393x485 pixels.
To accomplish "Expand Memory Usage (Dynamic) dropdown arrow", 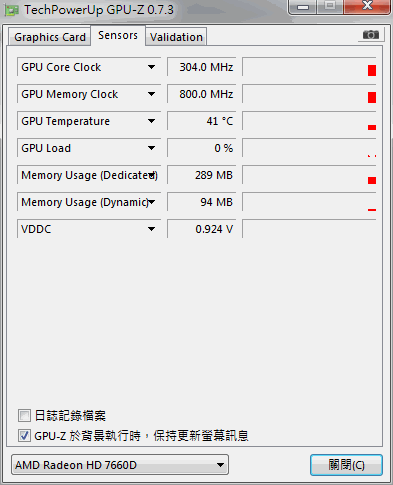I will (151, 202).
